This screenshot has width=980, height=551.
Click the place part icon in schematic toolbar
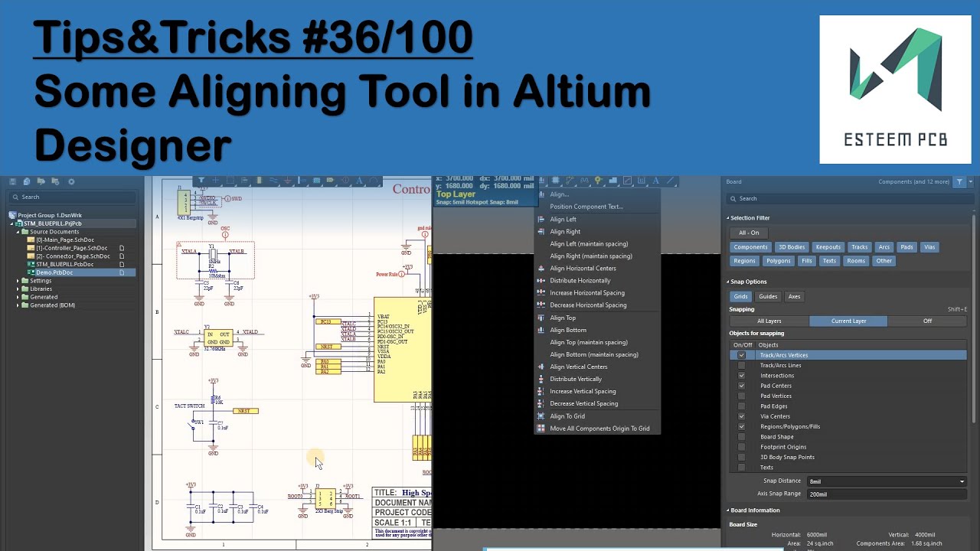point(259,181)
